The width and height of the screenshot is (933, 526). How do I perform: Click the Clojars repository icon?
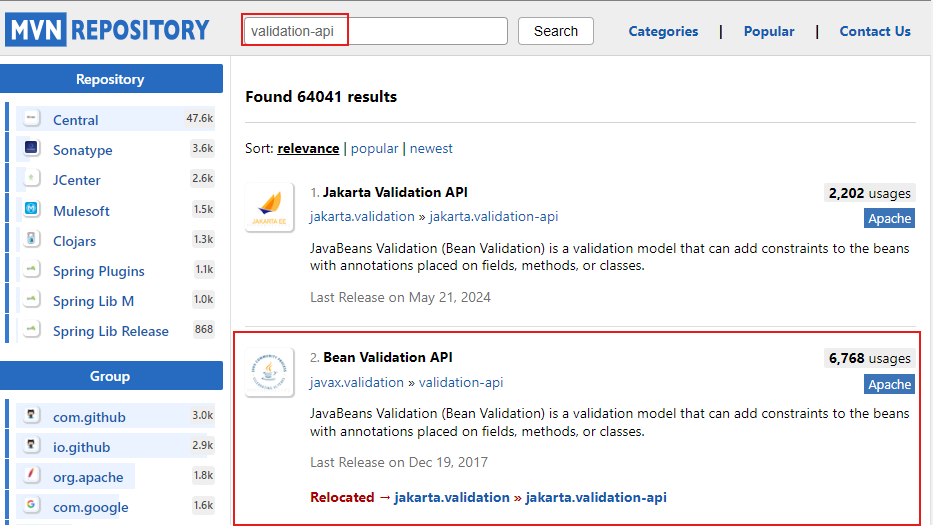point(32,239)
